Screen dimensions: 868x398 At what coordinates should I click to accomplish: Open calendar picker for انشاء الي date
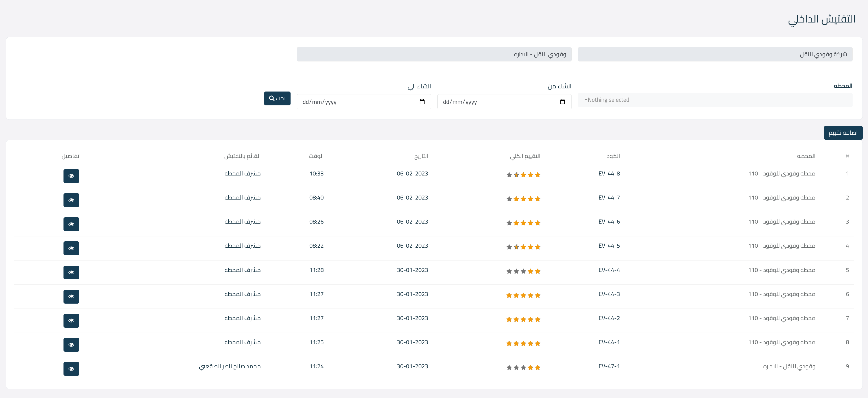422,102
